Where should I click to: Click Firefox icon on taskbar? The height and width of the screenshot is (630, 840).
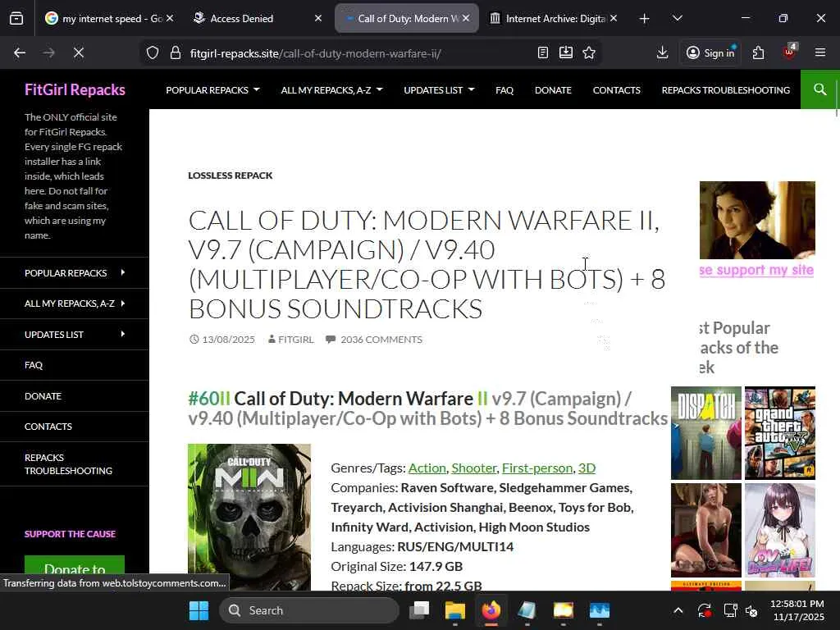[491, 610]
